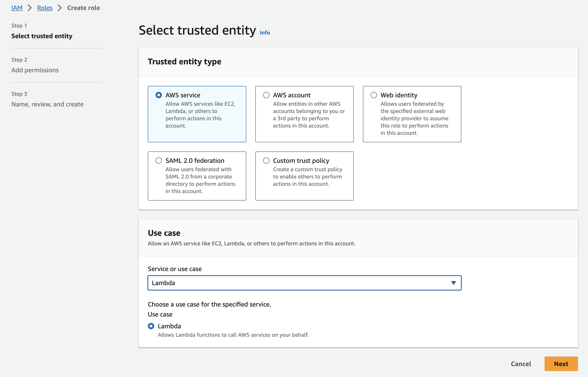Navigate to the Roles breadcrumb

[x=45, y=8]
